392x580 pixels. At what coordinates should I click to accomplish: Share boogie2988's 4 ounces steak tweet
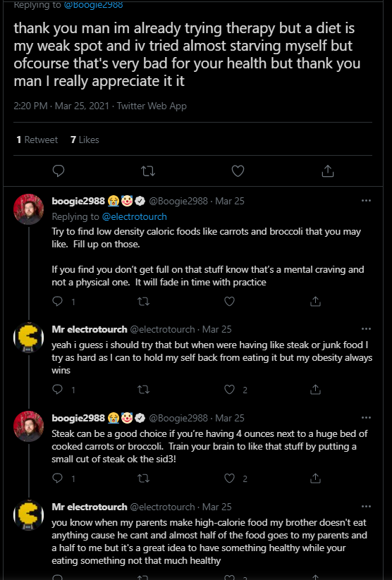(x=315, y=478)
